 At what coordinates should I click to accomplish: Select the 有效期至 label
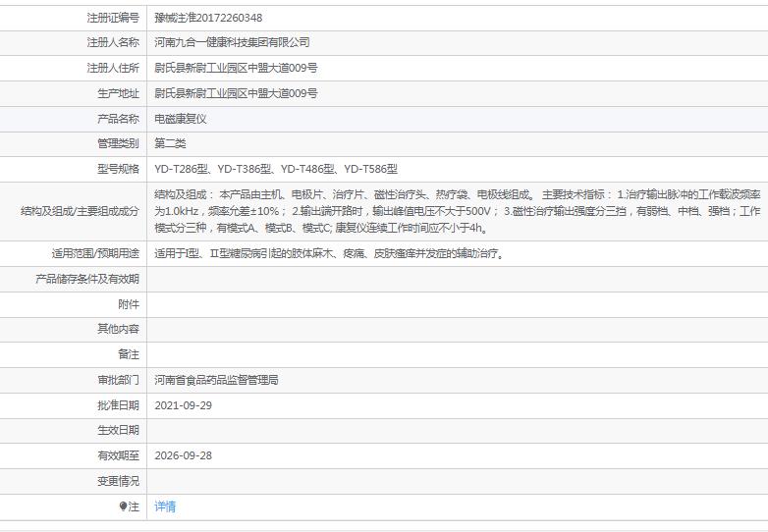[119, 455]
